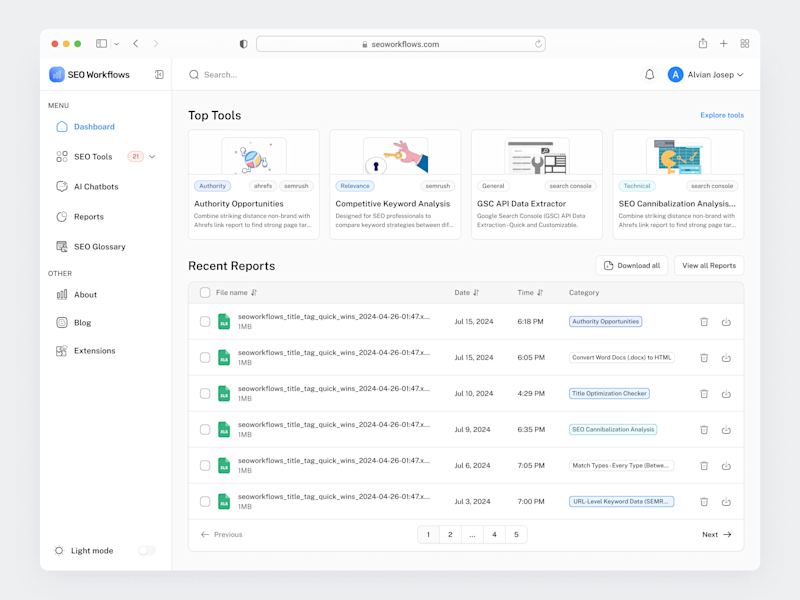
Task: Click the Explore tools link
Action: click(722, 115)
